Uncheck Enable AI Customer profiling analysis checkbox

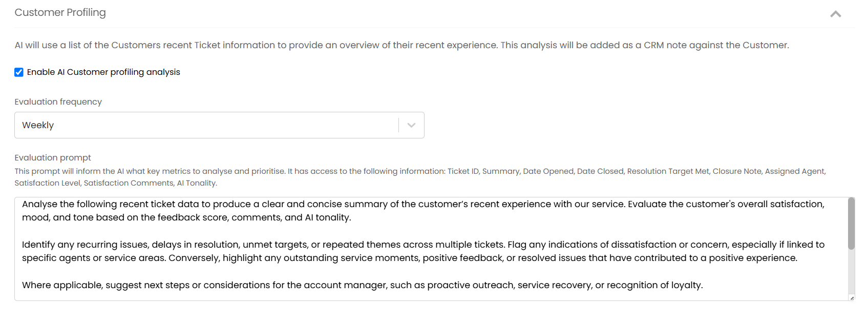[19, 72]
